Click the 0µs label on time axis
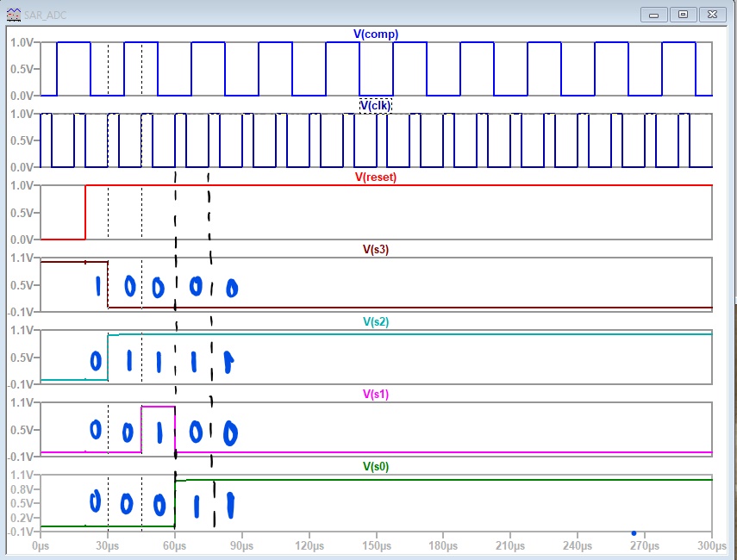This screenshot has height=560, width=737. click(41, 545)
